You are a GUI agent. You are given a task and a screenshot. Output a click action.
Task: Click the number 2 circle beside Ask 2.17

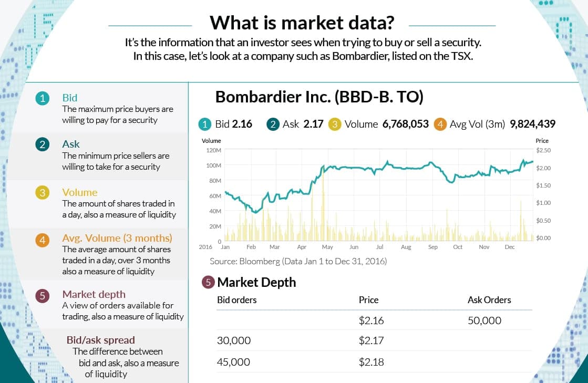(273, 125)
